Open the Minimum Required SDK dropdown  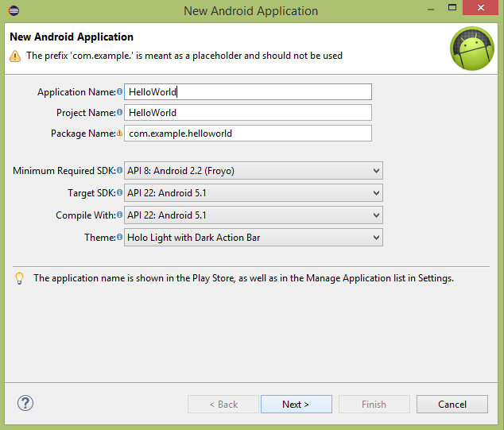pyautogui.click(x=253, y=171)
